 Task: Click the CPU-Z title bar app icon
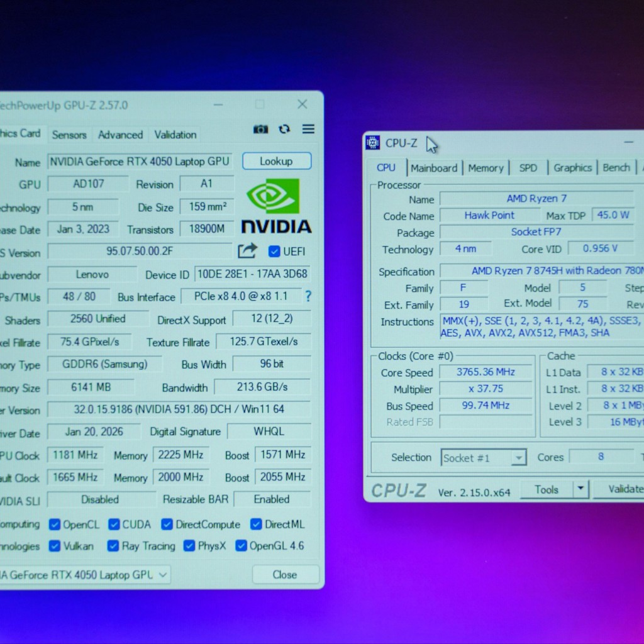(372, 143)
